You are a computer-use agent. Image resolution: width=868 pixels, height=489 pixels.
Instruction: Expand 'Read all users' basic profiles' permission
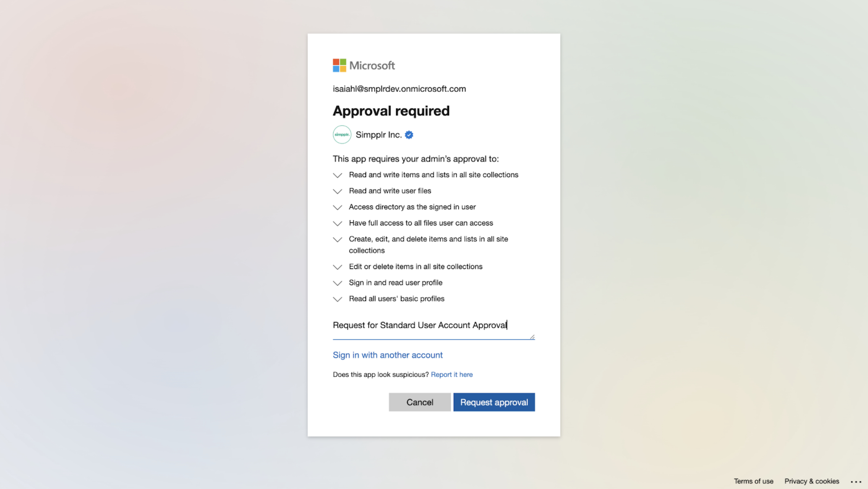(337, 299)
